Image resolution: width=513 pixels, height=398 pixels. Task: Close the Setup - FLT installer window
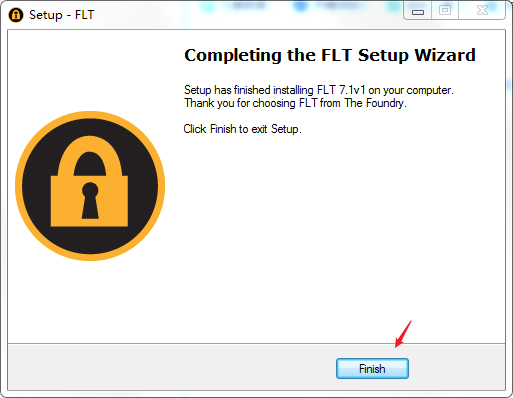coord(482,11)
